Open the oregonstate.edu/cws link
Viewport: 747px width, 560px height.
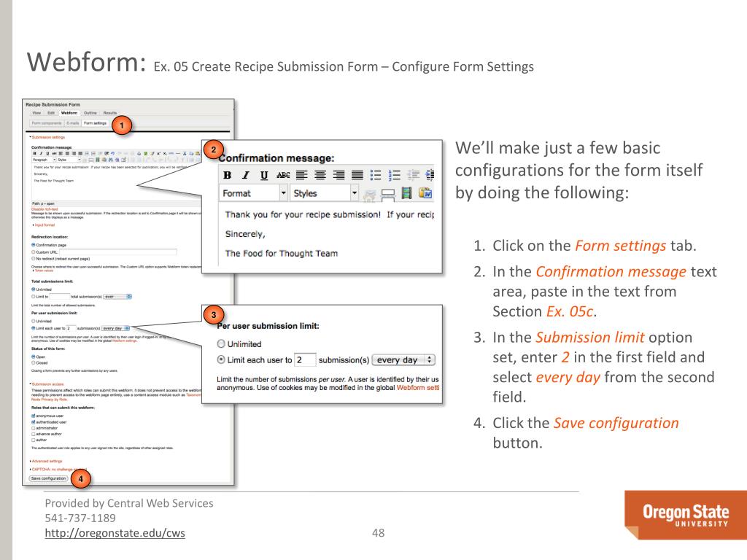click(x=115, y=533)
